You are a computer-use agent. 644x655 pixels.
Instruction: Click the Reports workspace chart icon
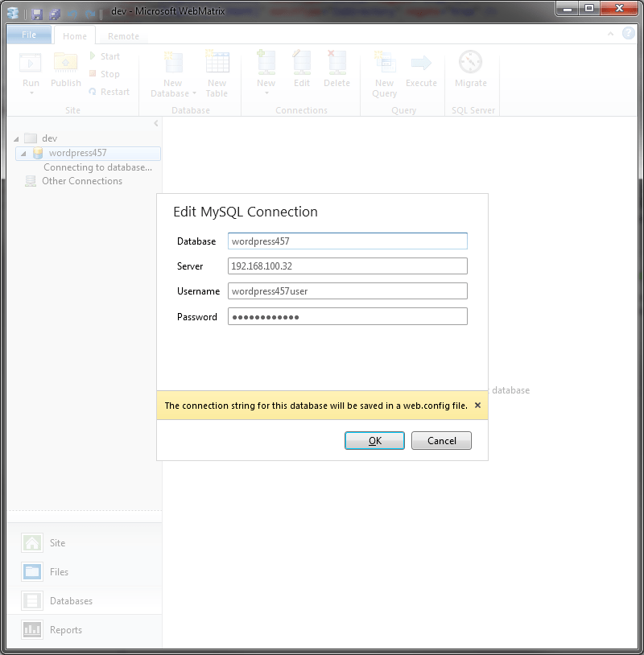(32, 629)
